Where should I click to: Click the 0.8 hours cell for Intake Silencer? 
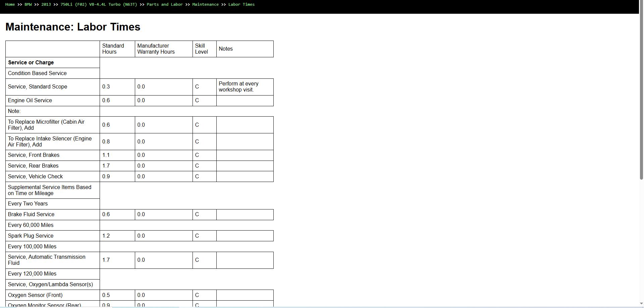click(x=117, y=142)
